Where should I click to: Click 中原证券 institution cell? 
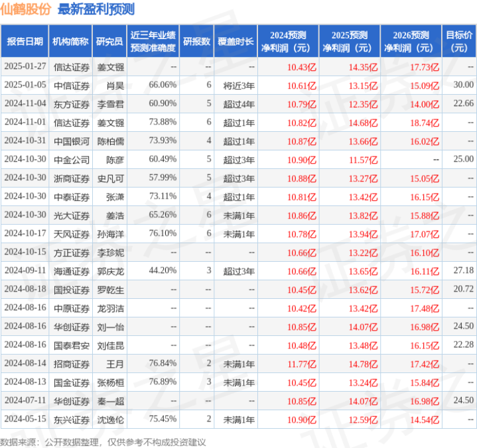pos(72,308)
